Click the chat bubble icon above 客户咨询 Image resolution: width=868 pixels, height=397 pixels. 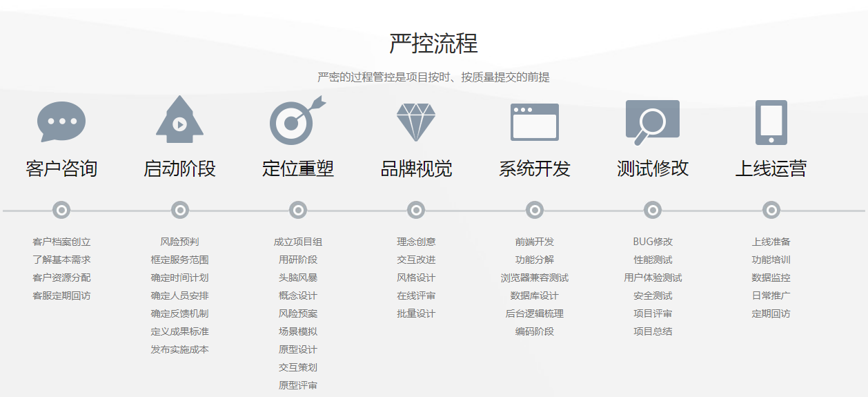[61, 122]
